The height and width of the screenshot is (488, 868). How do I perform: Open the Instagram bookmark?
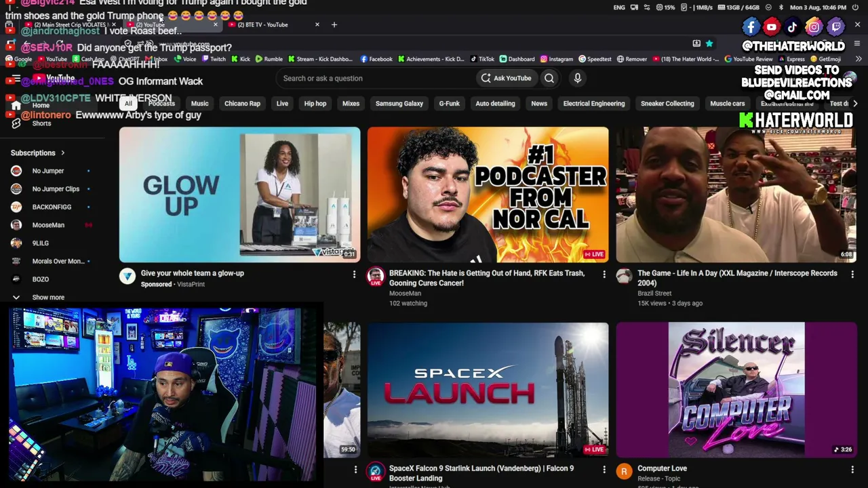(556, 59)
